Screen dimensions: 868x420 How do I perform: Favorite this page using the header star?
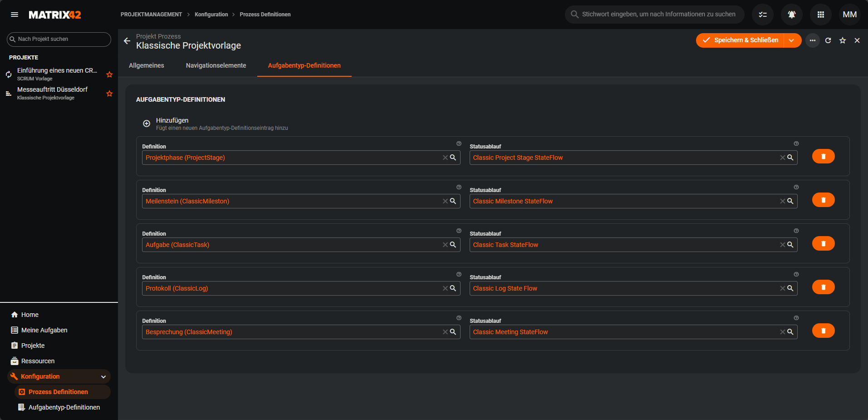pyautogui.click(x=842, y=40)
